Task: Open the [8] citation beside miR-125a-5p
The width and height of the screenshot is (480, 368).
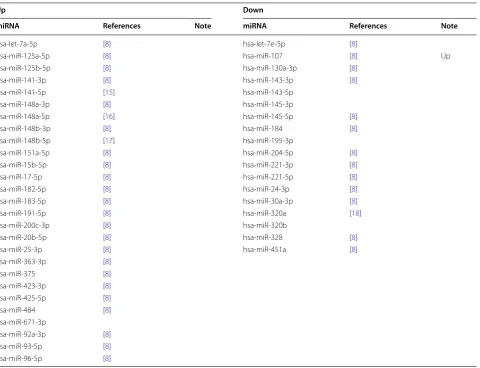Action: point(107,56)
